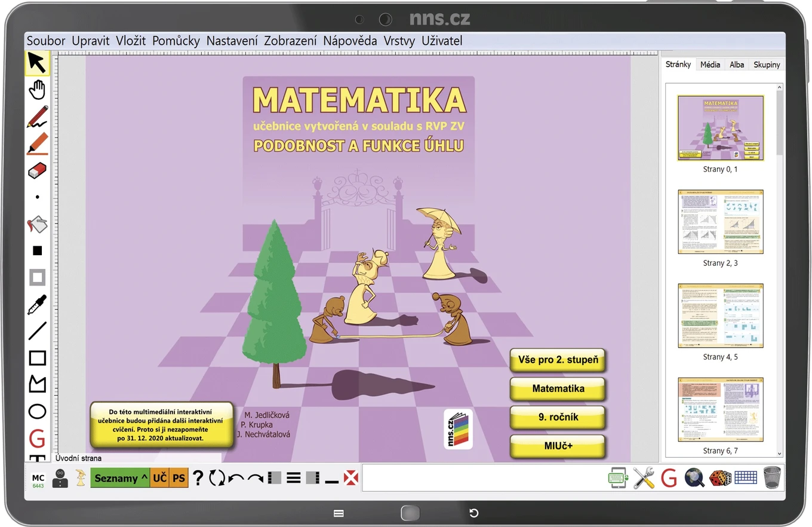Select the black fill color square
Screen dimensions: 812x527
(37, 251)
